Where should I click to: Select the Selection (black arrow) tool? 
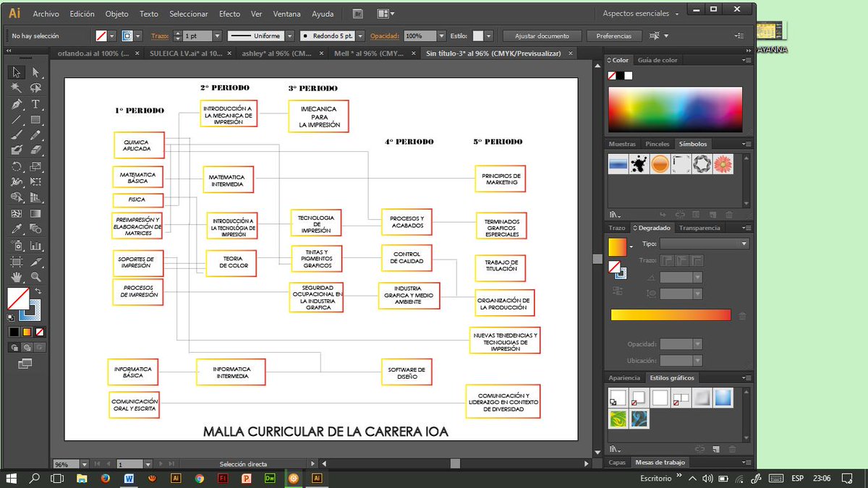click(x=16, y=72)
